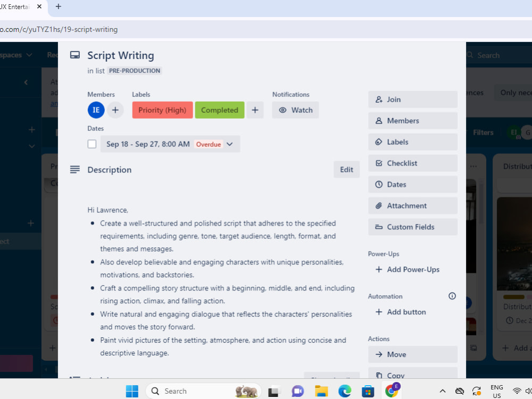The width and height of the screenshot is (532, 399).
Task: Open Microsoft Edge from the taskbar
Action: (x=345, y=391)
